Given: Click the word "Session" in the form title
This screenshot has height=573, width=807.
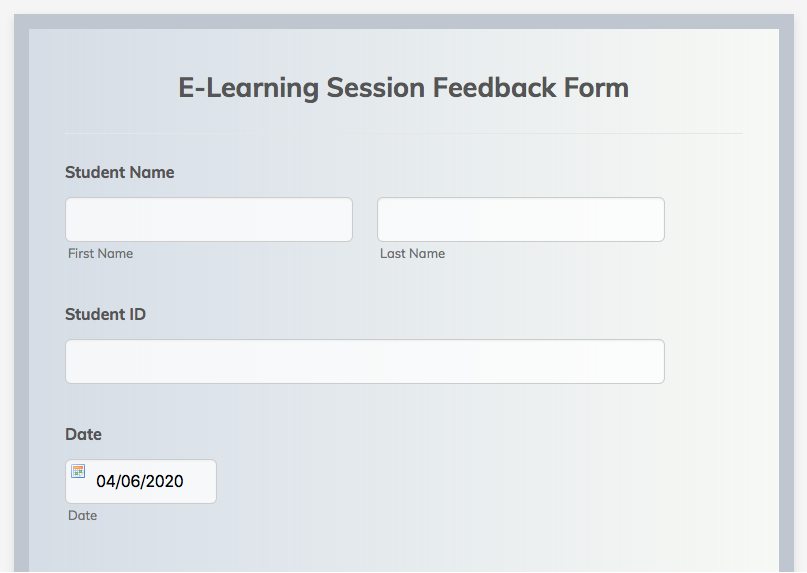Looking at the screenshot, I should point(375,88).
